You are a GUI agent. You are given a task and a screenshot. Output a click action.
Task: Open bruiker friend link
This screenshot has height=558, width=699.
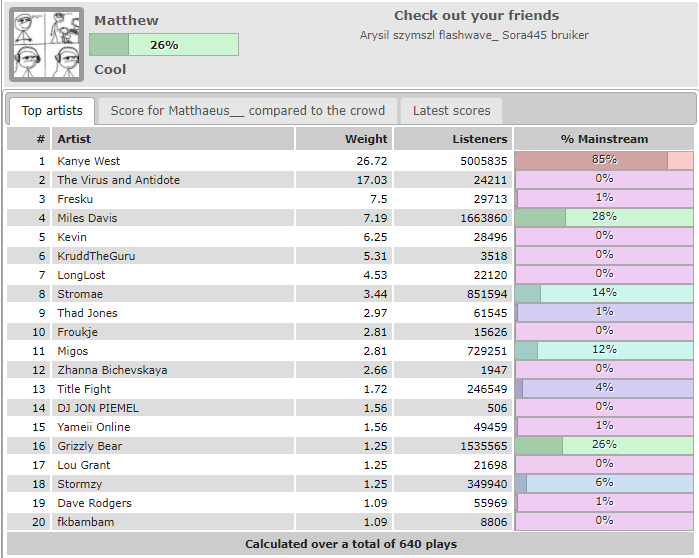point(570,35)
